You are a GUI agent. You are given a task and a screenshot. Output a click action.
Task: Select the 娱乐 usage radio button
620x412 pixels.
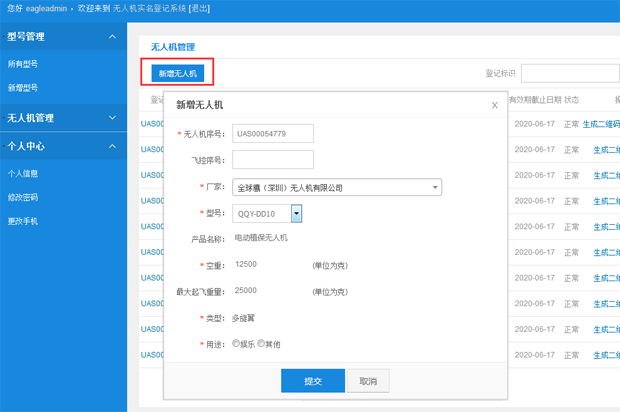236,343
